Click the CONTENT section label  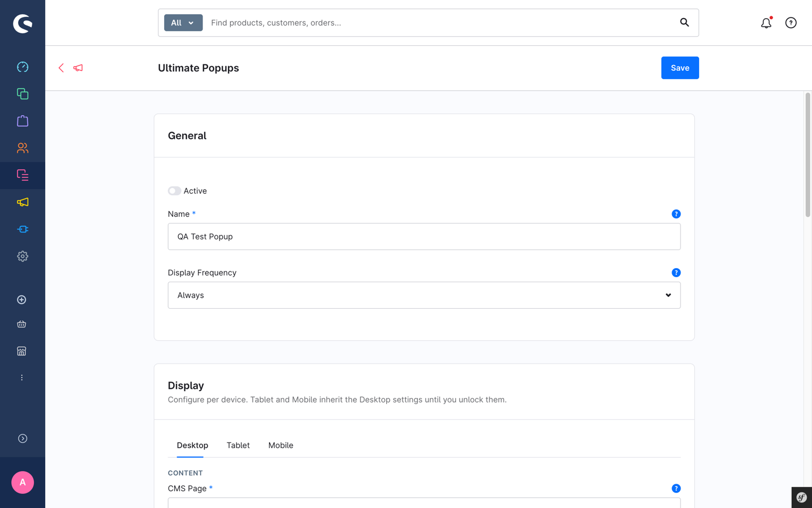point(186,473)
